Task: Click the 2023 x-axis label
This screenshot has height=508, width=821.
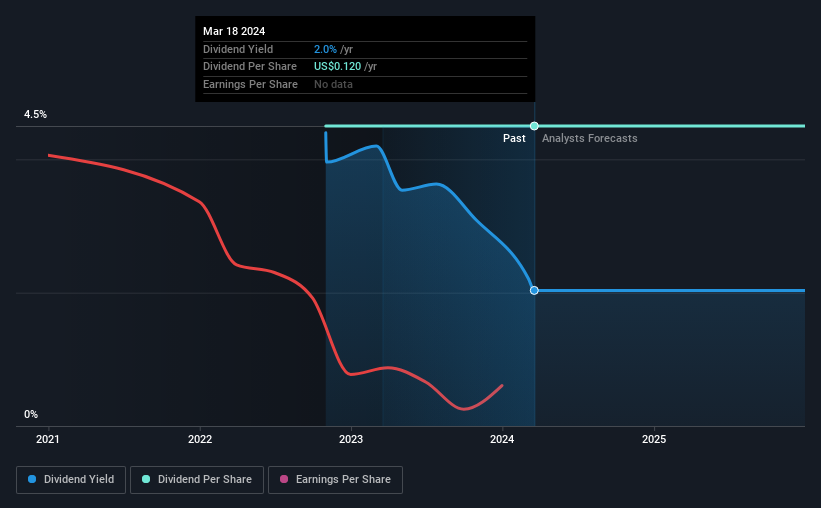Action: click(351, 439)
